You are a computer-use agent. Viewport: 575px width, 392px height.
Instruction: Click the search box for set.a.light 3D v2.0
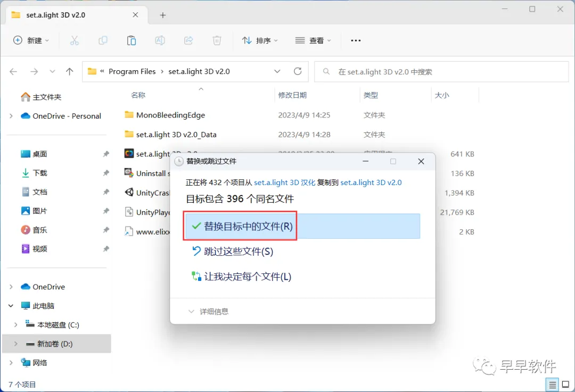click(441, 72)
